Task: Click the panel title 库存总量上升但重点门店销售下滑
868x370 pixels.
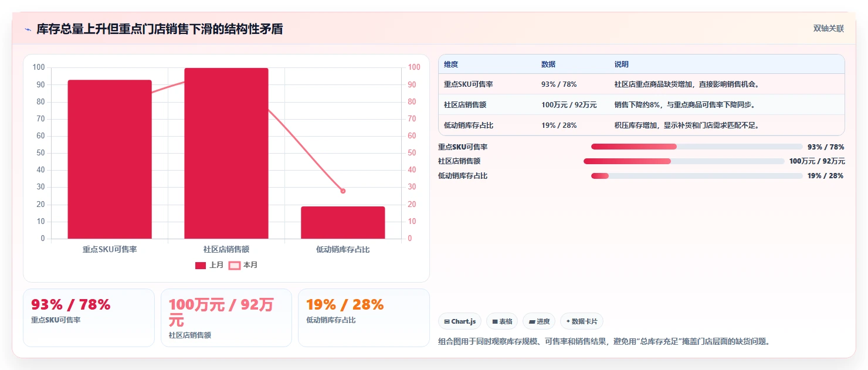Action: tap(160, 29)
